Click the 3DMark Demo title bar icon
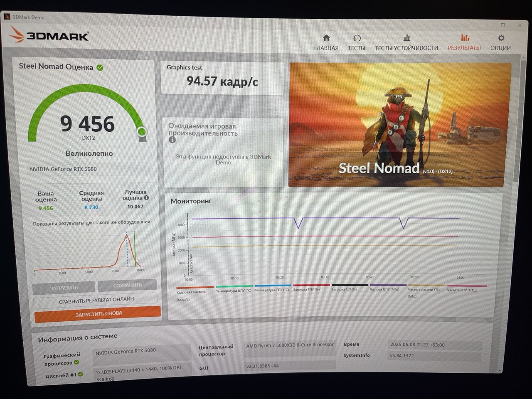 pyautogui.click(x=7, y=17)
